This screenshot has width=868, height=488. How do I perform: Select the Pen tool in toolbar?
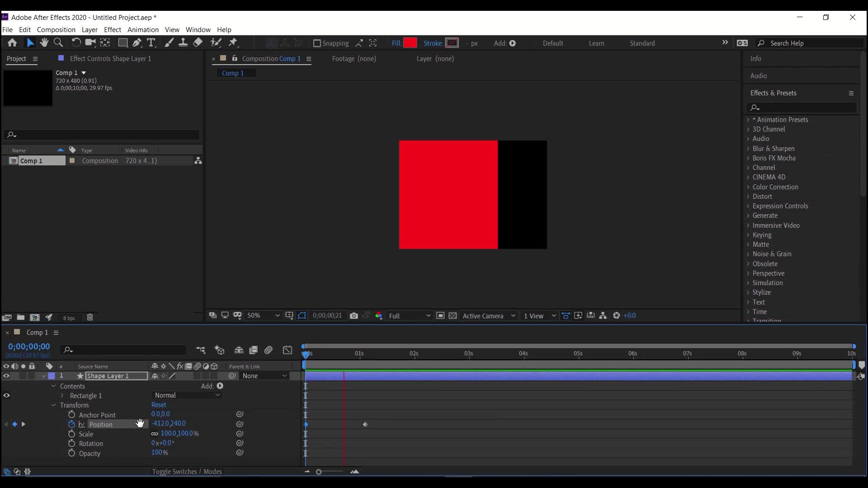click(x=137, y=42)
